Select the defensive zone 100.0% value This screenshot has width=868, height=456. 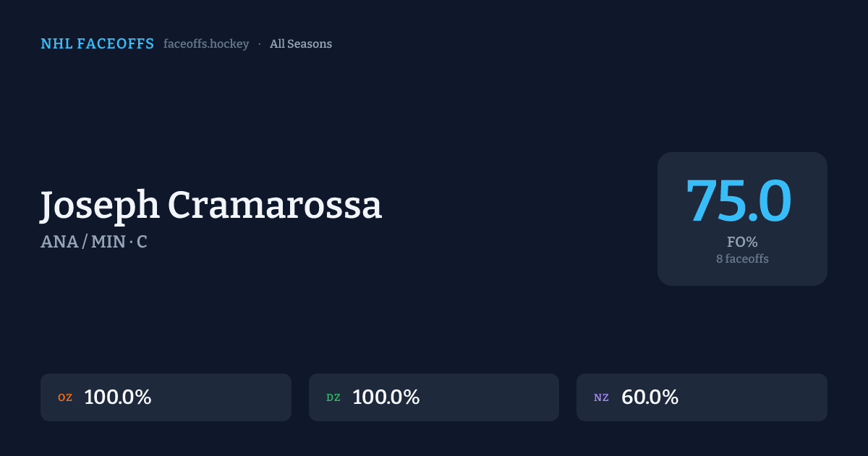pyautogui.click(x=386, y=397)
